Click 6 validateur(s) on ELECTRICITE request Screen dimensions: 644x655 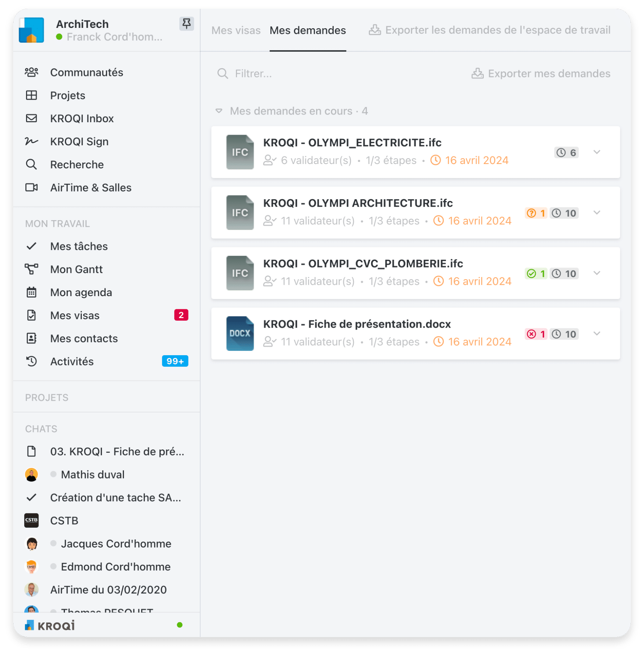[308, 160]
